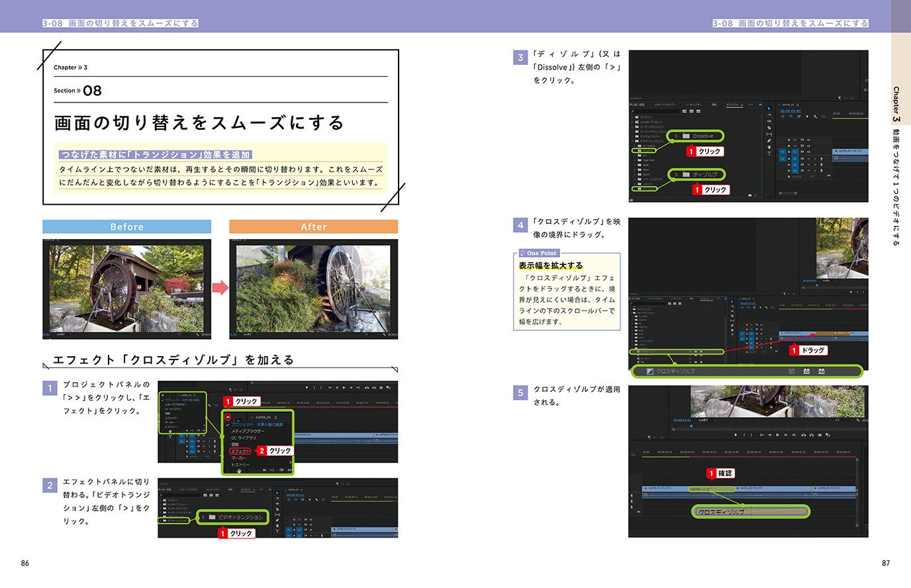Screen dimensions: 911x588
Task: Select the Hand tool
Action: [769, 146]
